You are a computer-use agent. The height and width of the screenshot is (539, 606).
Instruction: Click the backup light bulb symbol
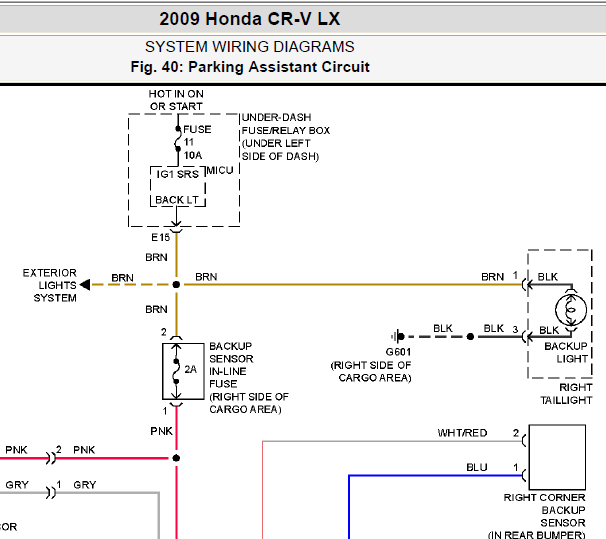pyautogui.click(x=571, y=309)
